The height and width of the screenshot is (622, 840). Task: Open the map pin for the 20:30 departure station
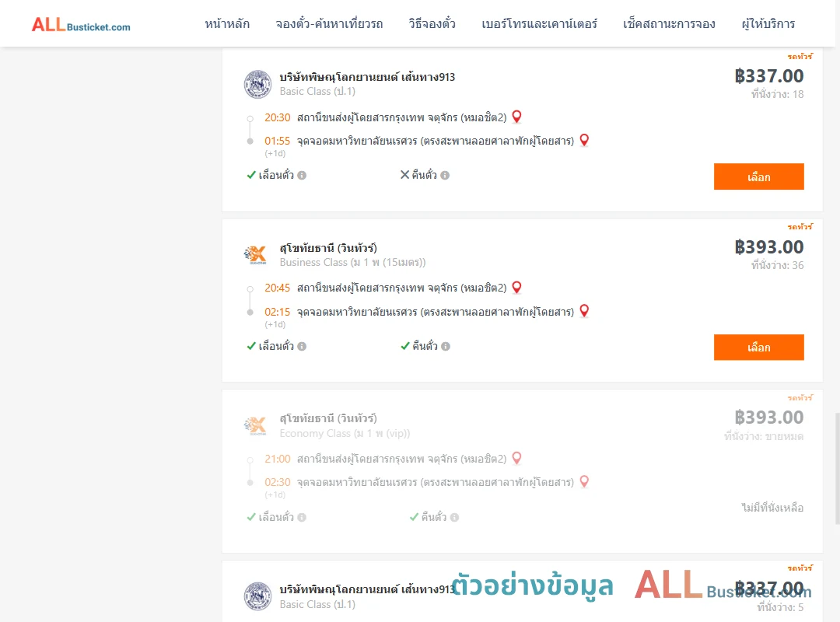516,117
